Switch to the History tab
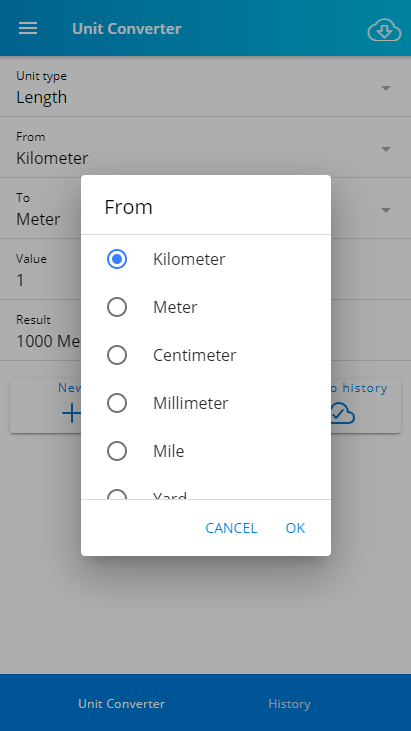 coord(289,703)
